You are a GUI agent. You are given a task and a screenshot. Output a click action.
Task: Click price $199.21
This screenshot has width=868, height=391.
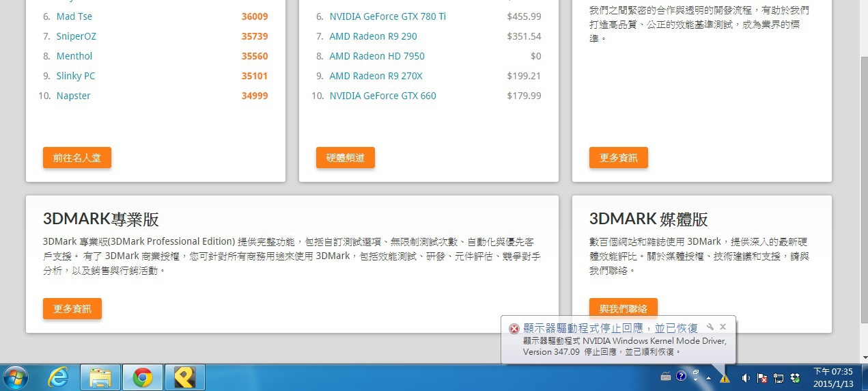524,76
